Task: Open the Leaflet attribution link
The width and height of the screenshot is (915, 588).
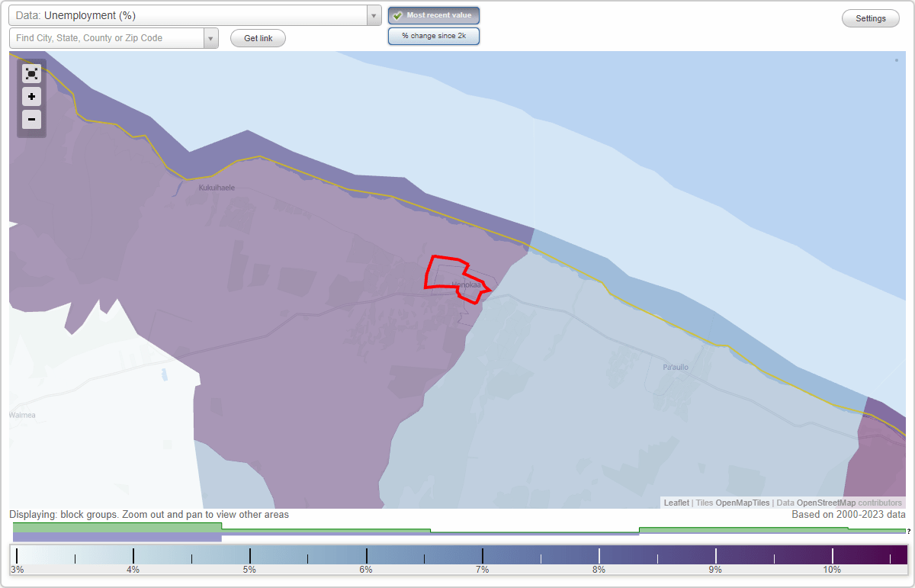Action: tap(676, 503)
